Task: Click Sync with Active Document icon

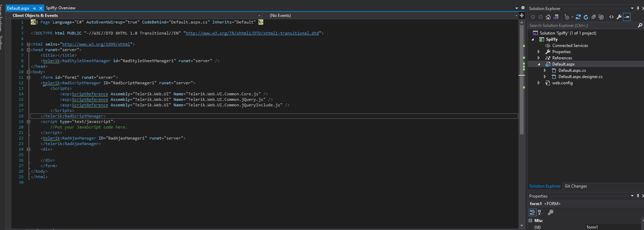Action: coord(578,17)
